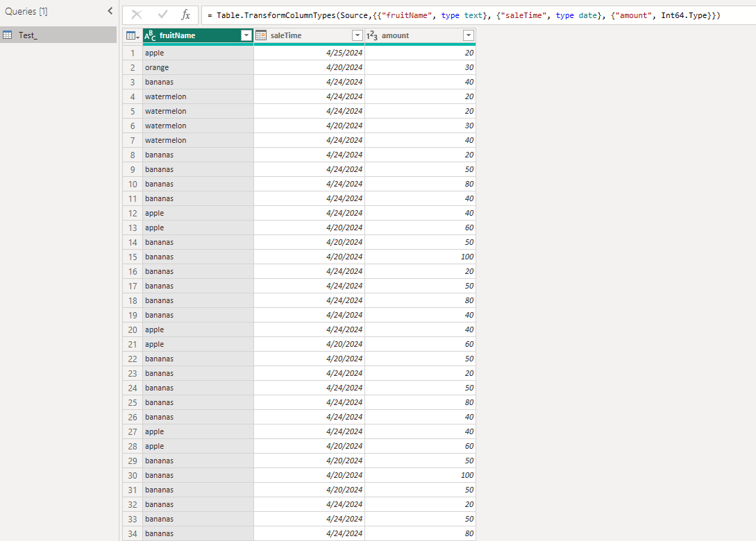Click the amount 80 cell in row 34
756x541 pixels.
click(x=421, y=533)
